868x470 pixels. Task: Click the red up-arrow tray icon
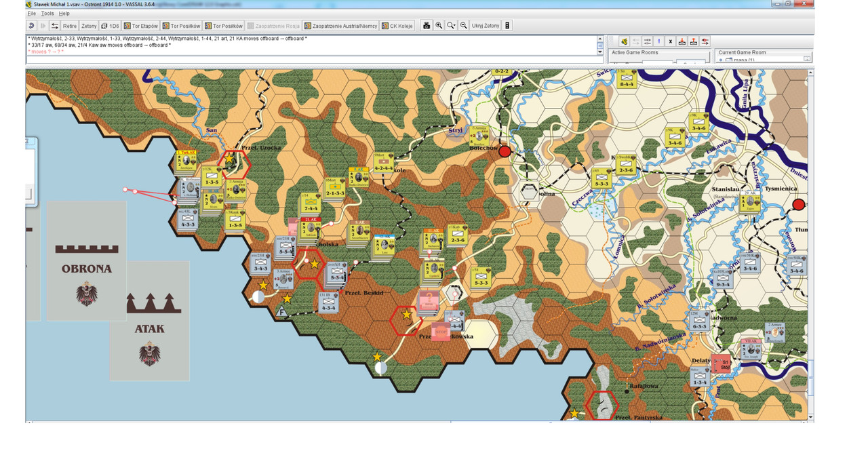(x=694, y=41)
